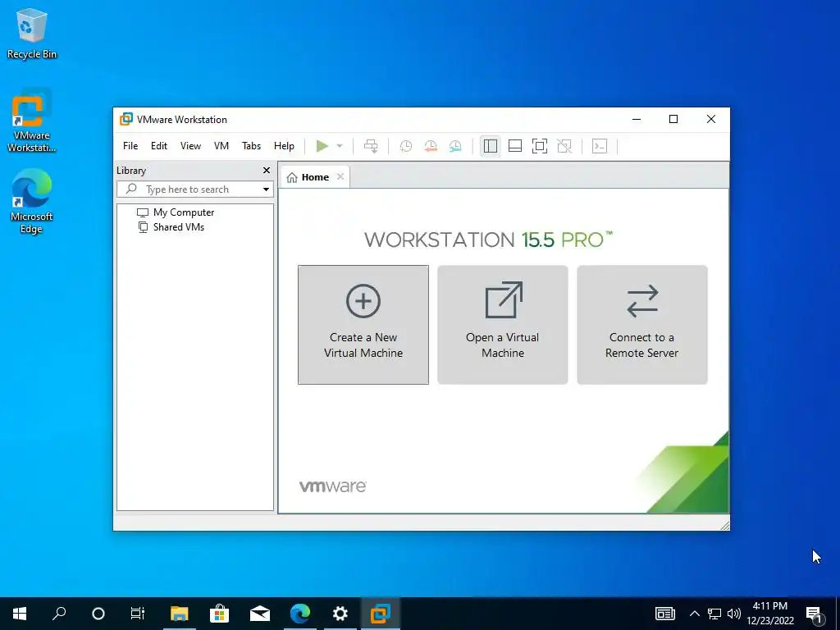Image resolution: width=840 pixels, height=630 pixels.
Task: Open the Help menu
Action: click(x=284, y=146)
